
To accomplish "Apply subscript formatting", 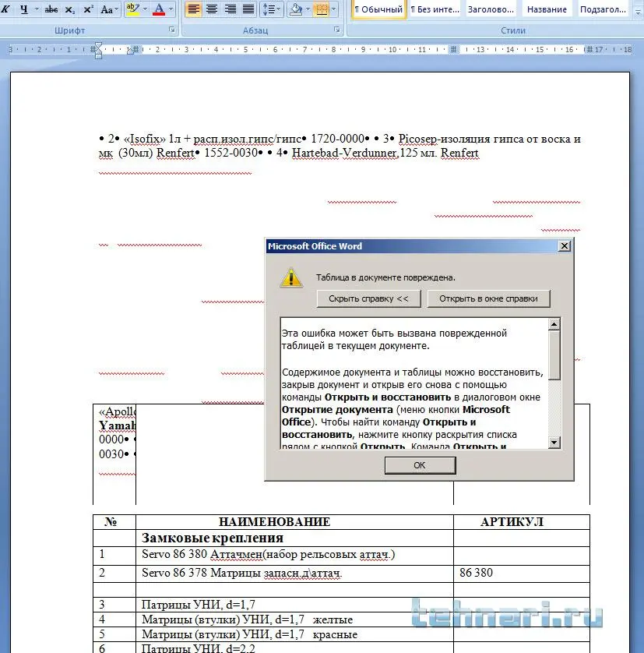I will coord(70,9).
